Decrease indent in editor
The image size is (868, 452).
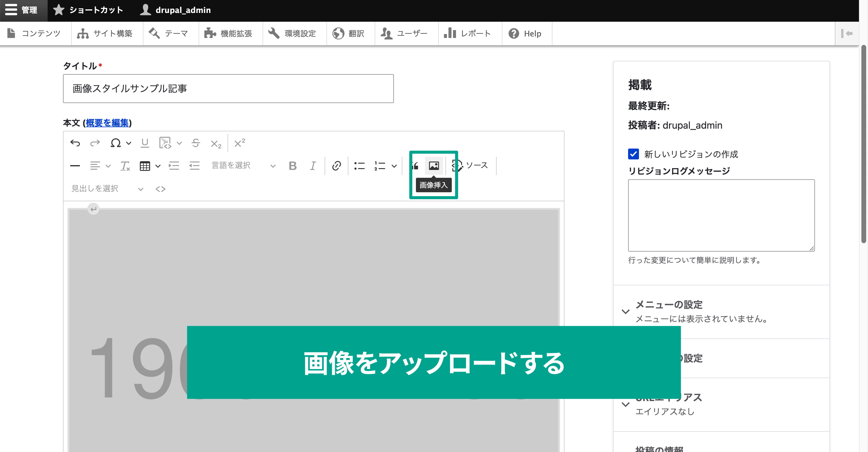(194, 166)
